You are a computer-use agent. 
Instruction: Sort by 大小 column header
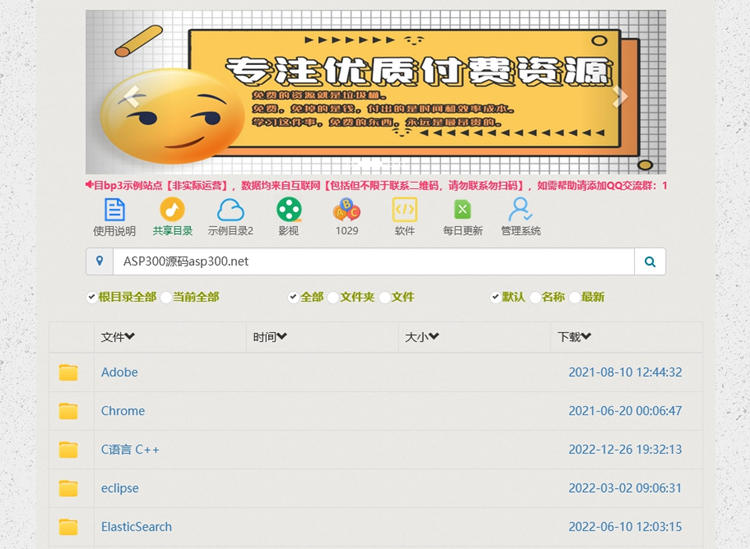pos(422,337)
